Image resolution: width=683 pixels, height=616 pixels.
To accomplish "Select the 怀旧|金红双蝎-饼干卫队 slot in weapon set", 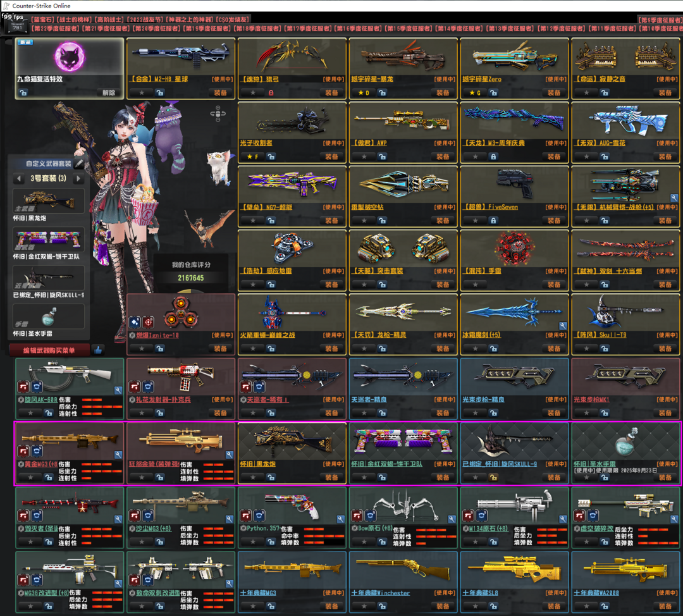I will [x=48, y=240].
